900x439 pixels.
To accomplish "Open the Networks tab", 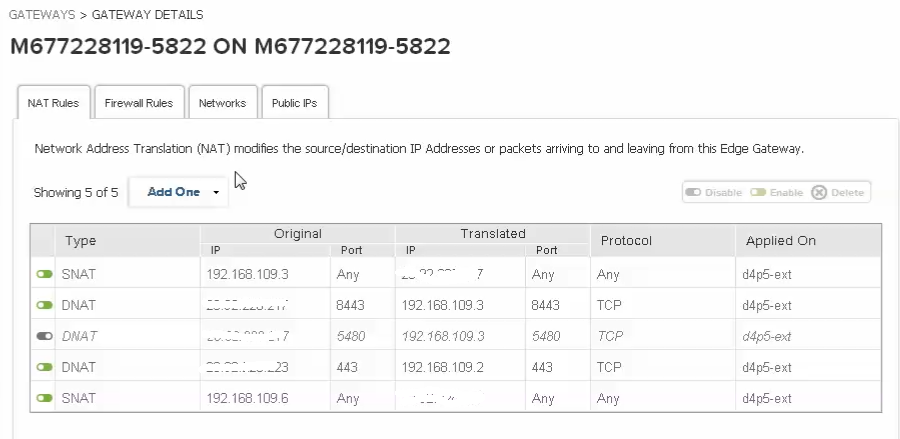I will (222, 103).
